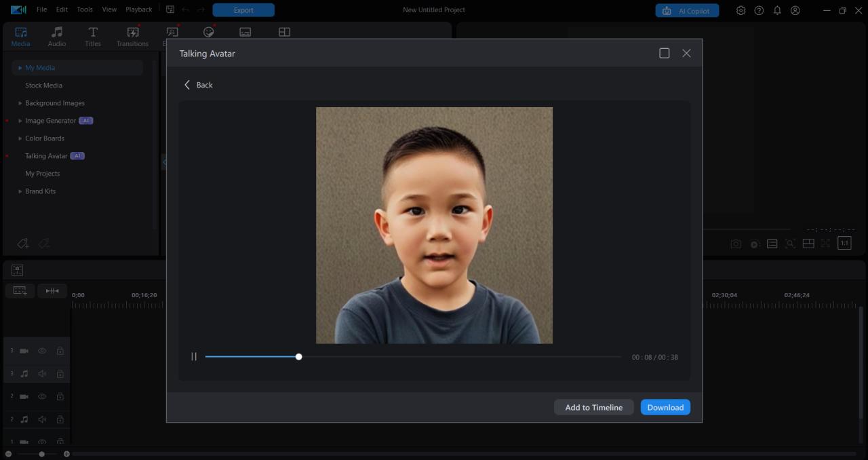This screenshot has width=868, height=460.
Task: Click the Add to Timeline button
Action: click(x=593, y=407)
